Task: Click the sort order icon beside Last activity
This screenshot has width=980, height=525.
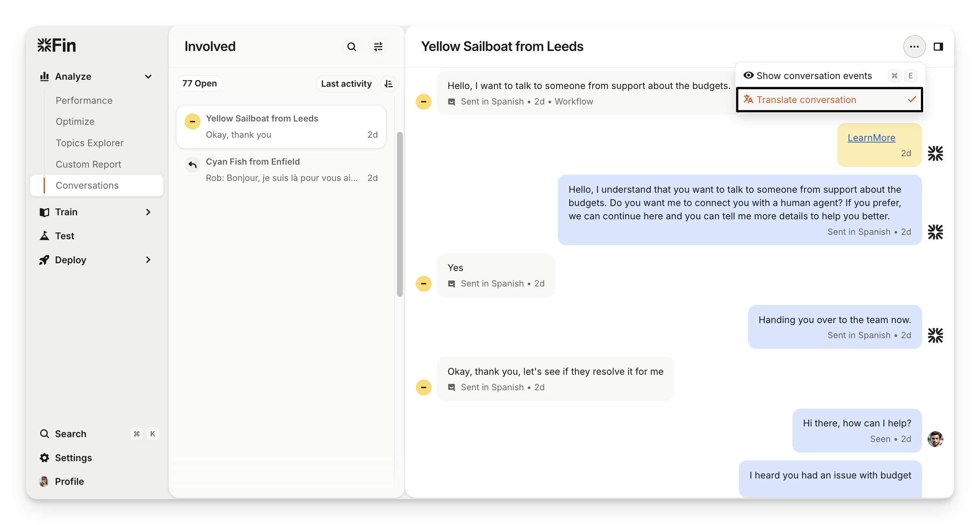Action: [388, 84]
